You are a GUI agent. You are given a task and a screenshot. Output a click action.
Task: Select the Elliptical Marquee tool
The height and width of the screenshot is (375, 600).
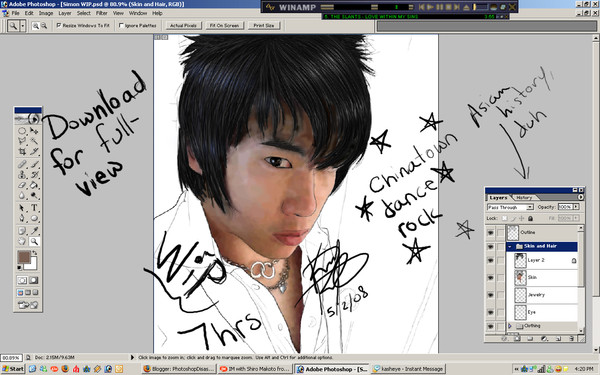[x=22, y=131]
